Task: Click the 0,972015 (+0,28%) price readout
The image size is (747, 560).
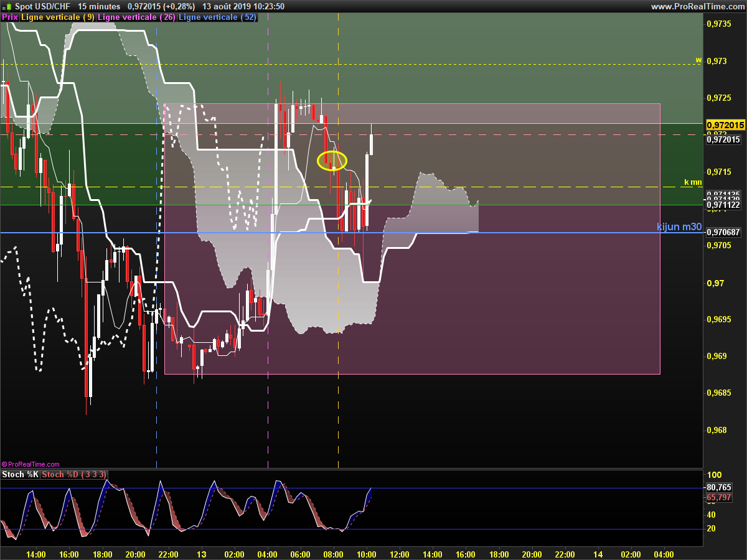Action: 161,6
